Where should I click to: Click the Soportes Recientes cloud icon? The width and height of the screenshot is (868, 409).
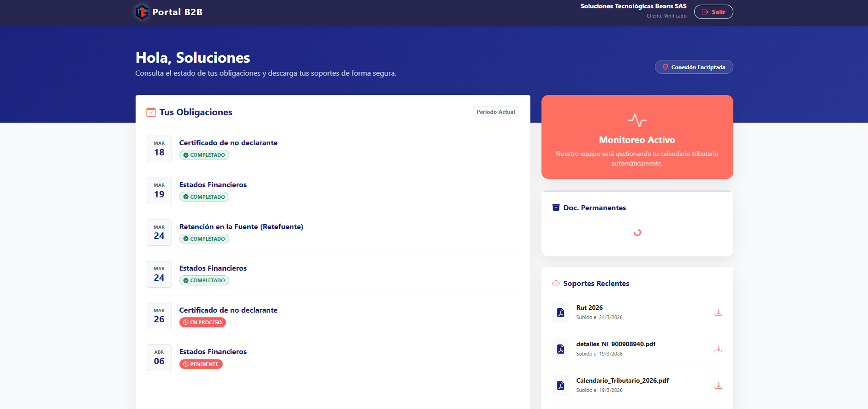tap(556, 283)
